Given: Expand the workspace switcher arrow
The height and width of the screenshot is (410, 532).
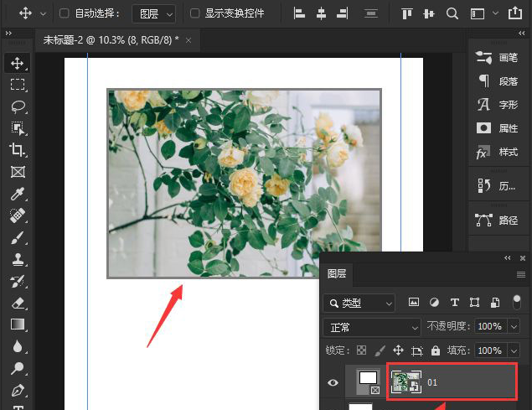Looking at the screenshot, I should [495, 13].
